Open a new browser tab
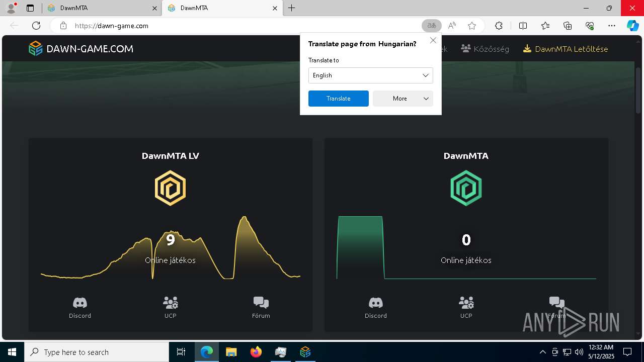Image resolution: width=644 pixels, height=362 pixels. pos(292,8)
